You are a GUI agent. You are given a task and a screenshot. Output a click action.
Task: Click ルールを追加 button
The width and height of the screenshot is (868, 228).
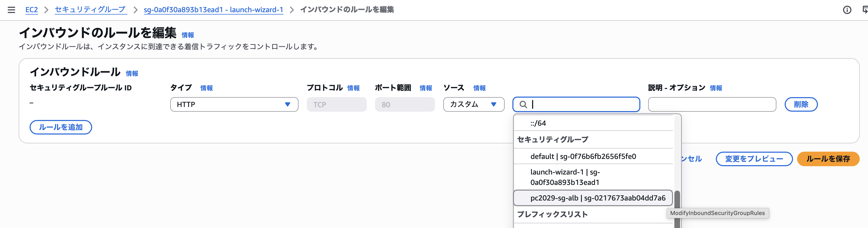tap(61, 127)
